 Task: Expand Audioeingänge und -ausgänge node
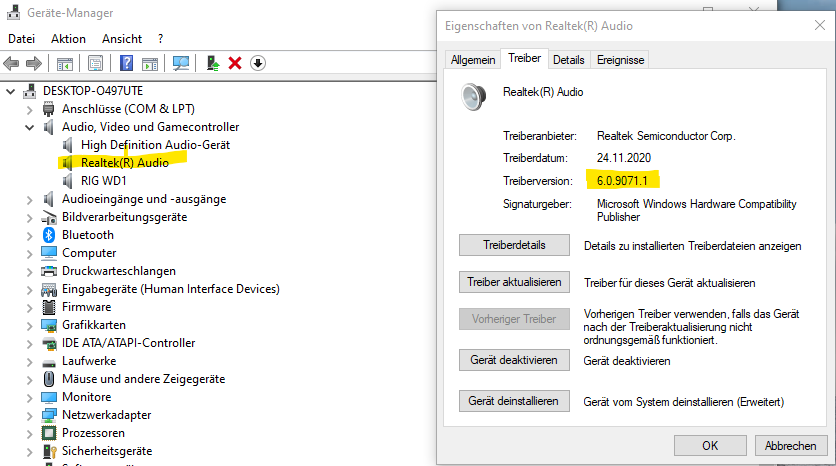coord(30,200)
